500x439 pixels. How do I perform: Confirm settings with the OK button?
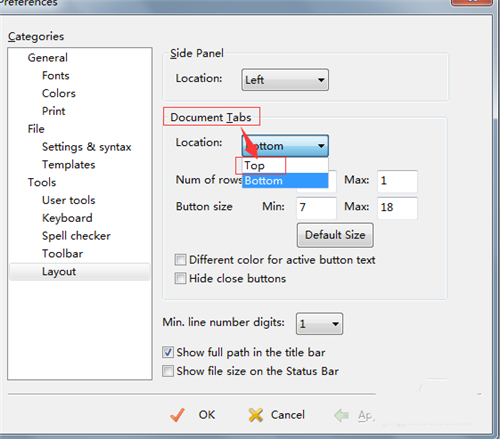(x=207, y=415)
